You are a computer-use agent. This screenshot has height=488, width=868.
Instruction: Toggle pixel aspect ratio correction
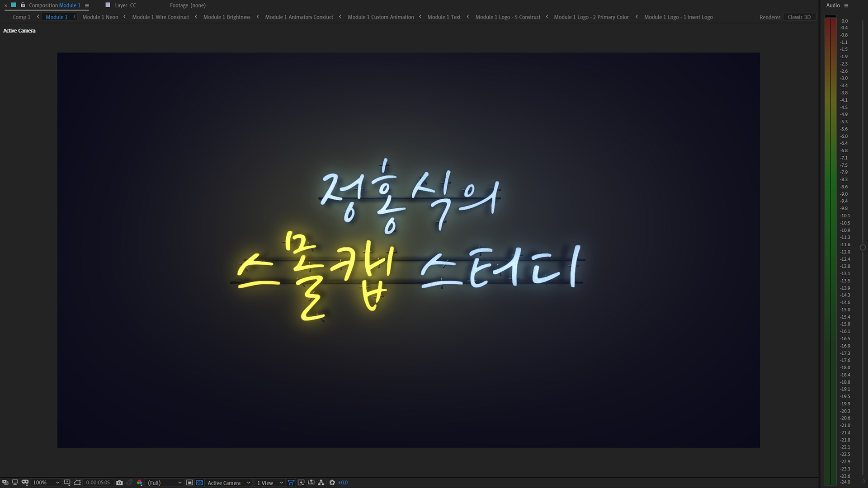point(291,483)
